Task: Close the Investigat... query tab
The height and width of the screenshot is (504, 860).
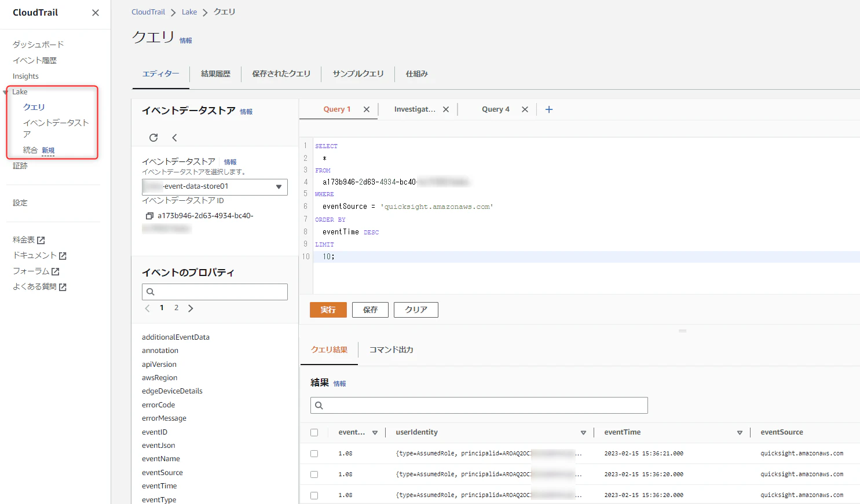Action: coord(446,109)
